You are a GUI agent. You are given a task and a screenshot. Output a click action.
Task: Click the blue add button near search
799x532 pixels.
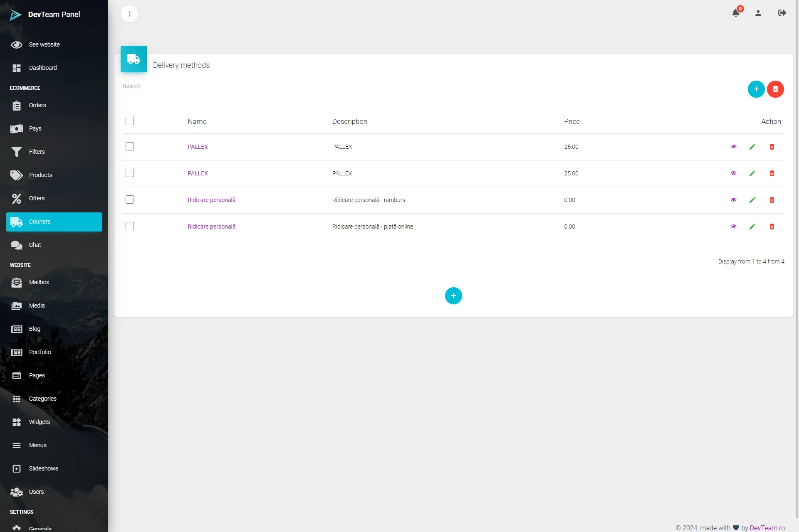756,89
